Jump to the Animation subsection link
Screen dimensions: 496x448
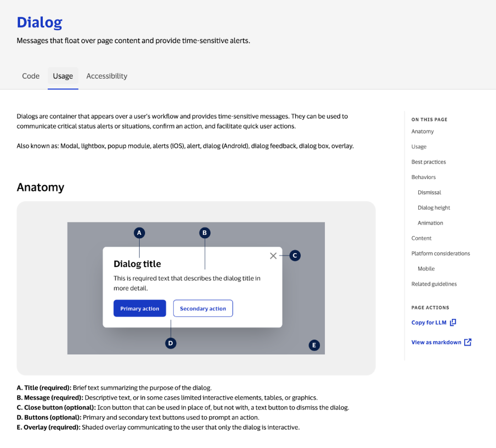[430, 223]
